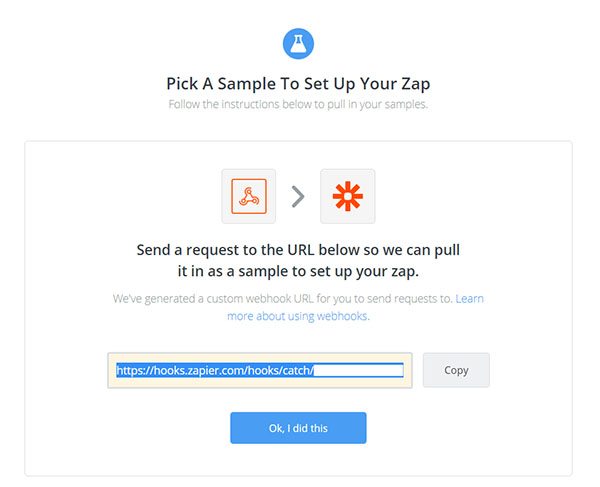Click the gray chevron arrow between app icons

[298, 197]
